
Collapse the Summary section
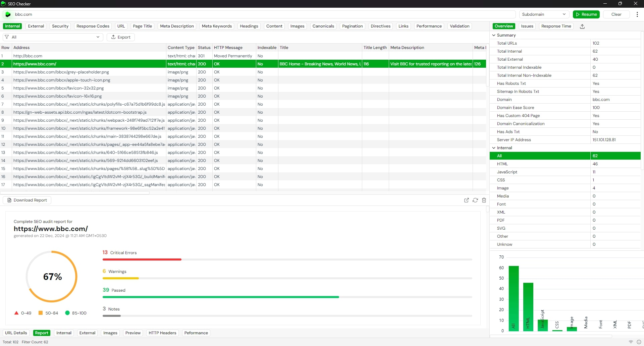click(x=494, y=35)
